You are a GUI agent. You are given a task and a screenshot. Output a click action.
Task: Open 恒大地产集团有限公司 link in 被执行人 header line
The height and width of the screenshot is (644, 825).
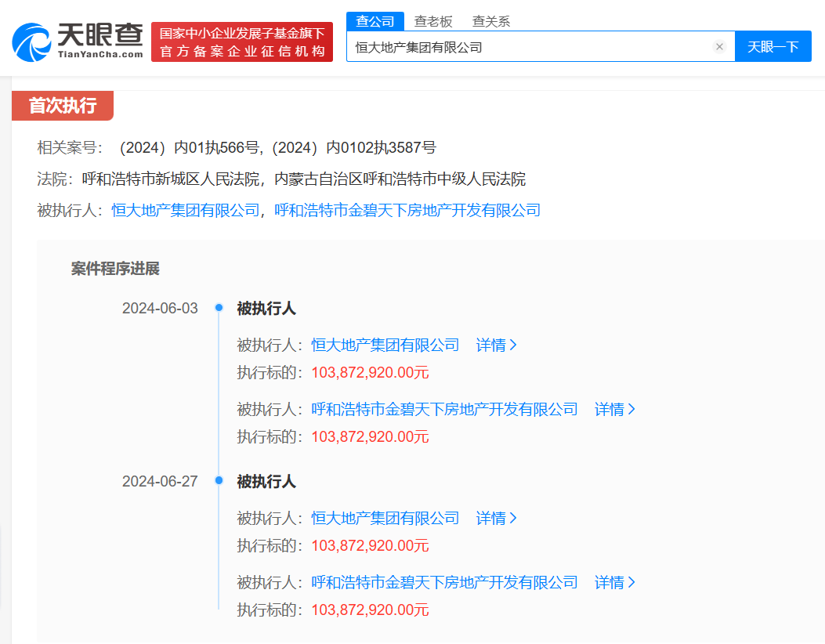pyautogui.click(x=186, y=210)
